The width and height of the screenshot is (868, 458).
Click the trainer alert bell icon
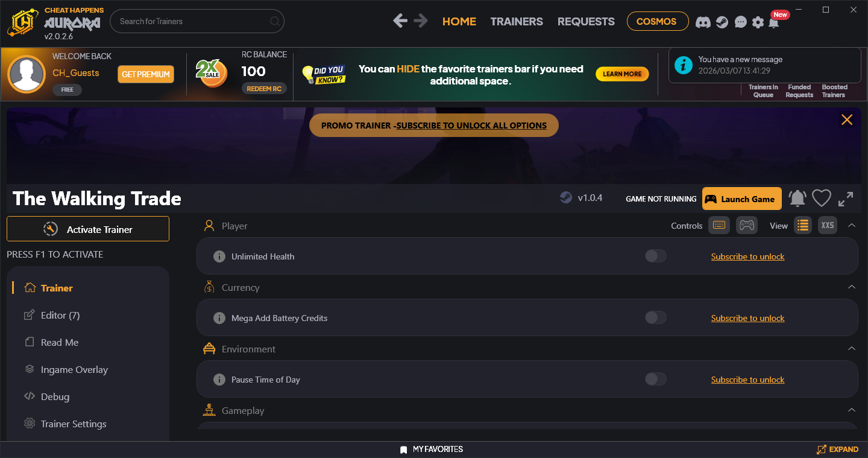point(797,199)
